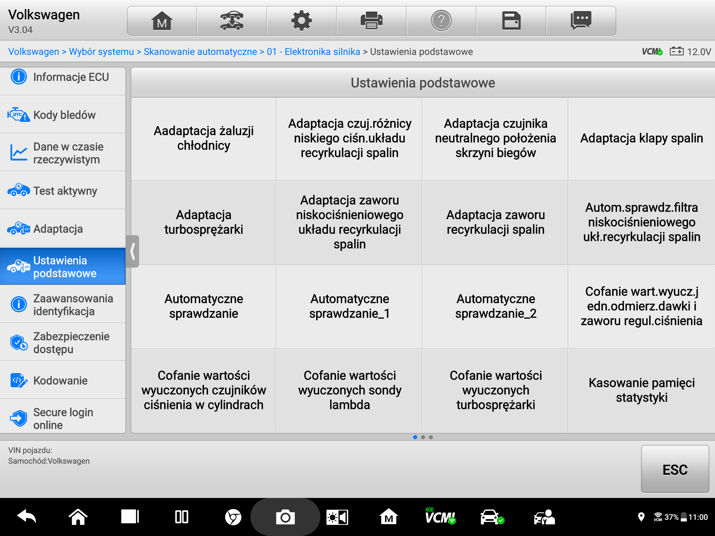Jump to third page indicator dot
This screenshot has width=715, height=536.
430,437
